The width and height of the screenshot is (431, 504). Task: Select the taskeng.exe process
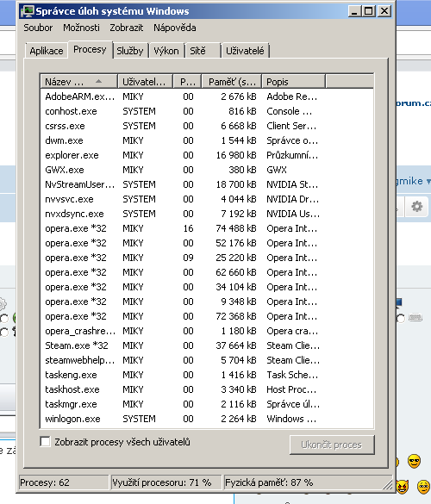pos(207,375)
